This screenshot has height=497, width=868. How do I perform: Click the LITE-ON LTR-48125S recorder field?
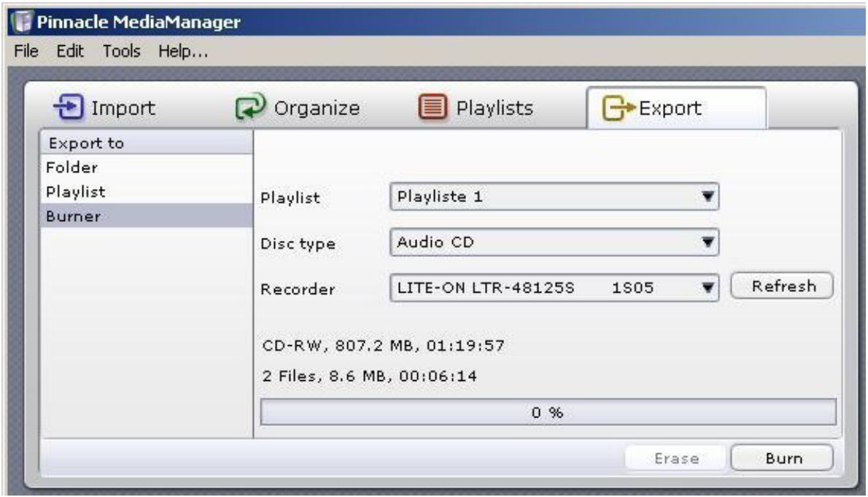click(x=554, y=288)
